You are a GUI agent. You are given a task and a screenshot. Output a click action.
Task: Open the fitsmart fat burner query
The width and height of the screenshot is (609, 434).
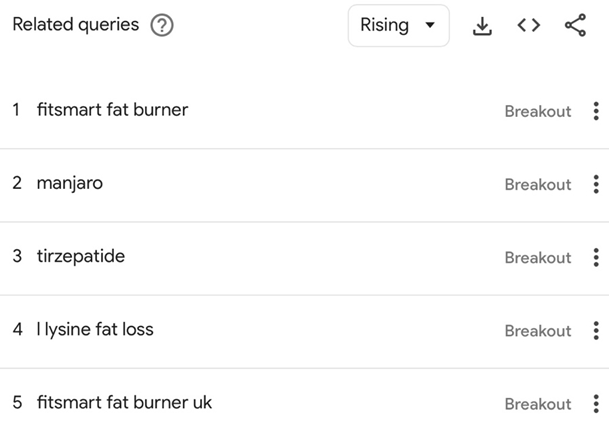[113, 110]
